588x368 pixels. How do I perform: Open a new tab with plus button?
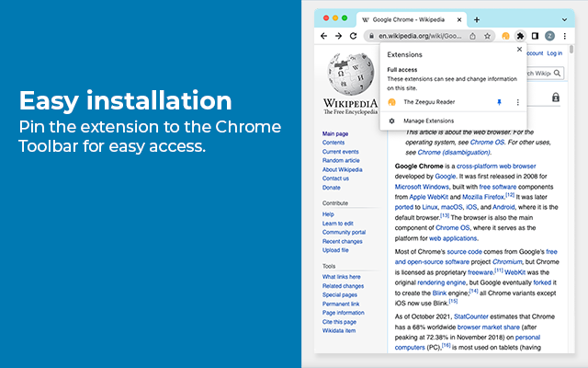(x=477, y=19)
